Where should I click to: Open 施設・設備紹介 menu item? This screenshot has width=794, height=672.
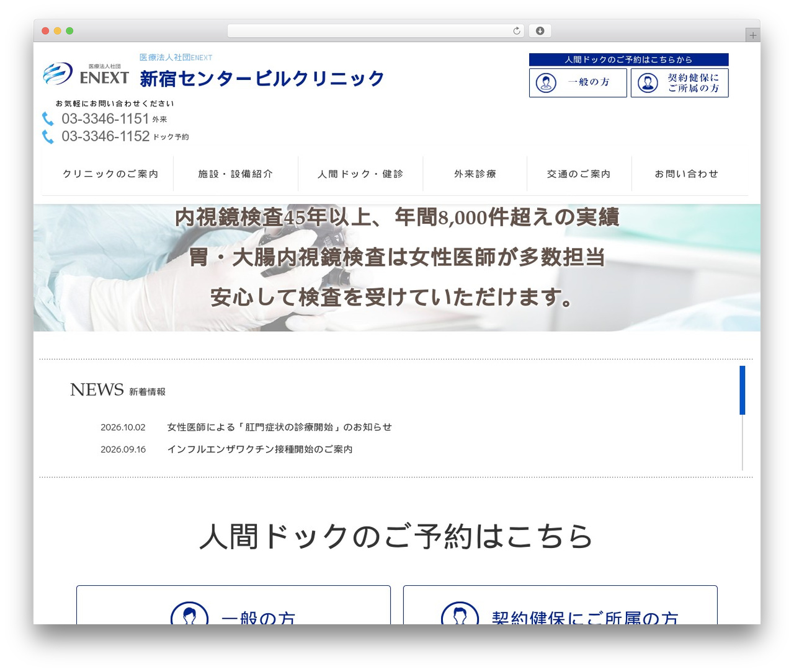[x=236, y=174]
